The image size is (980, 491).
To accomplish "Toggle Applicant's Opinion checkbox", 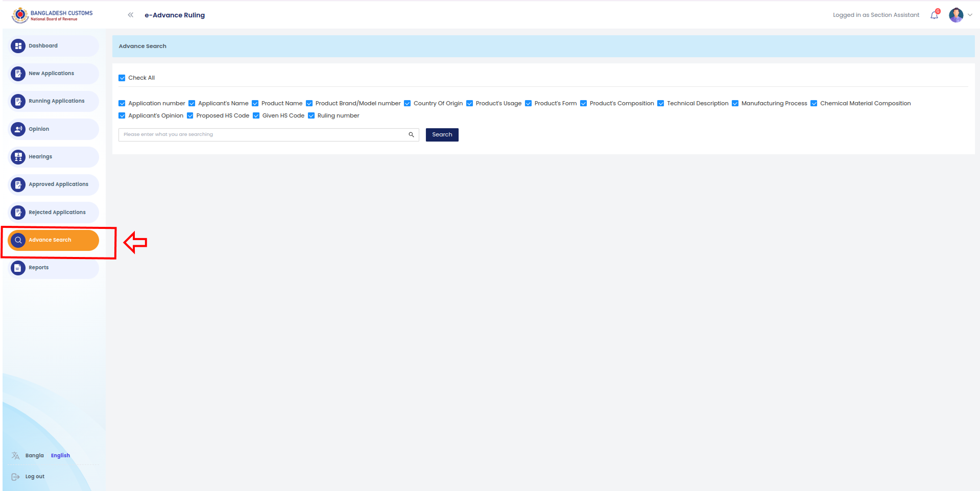I will click(122, 116).
